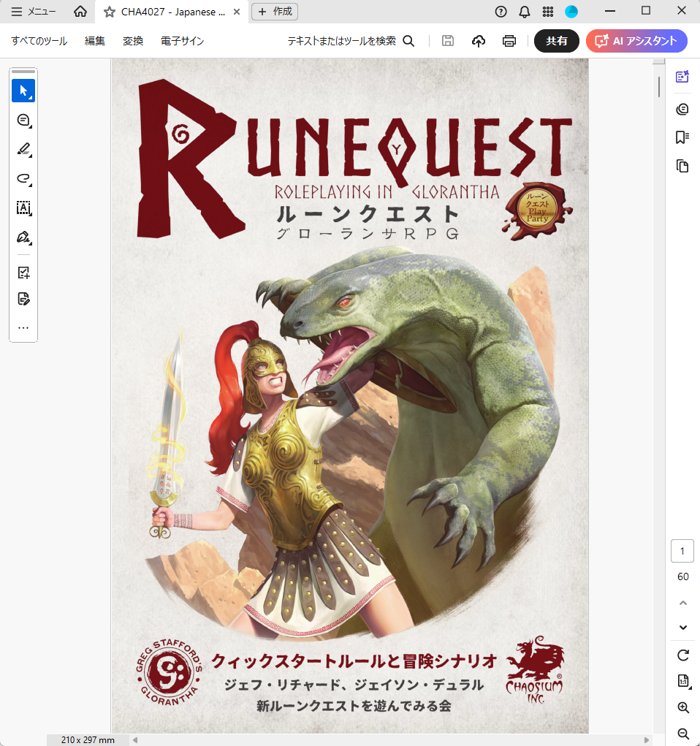Image resolution: width=700 pixels, height=746 pixels.
Task: Open the AI アシスタント button
Action: [x=636, y=41]
